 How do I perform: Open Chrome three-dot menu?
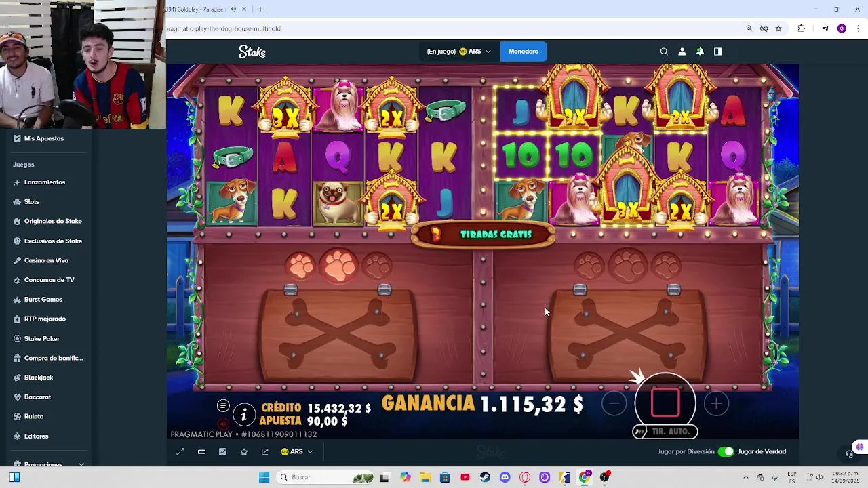(858, 28)
